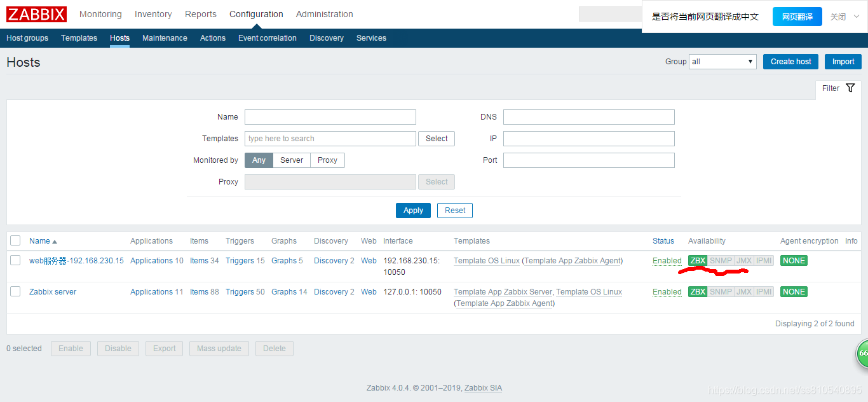Toggle Enabled status of web服务器 host
This screenshot has height=402, width=868.
coord(667,261)
